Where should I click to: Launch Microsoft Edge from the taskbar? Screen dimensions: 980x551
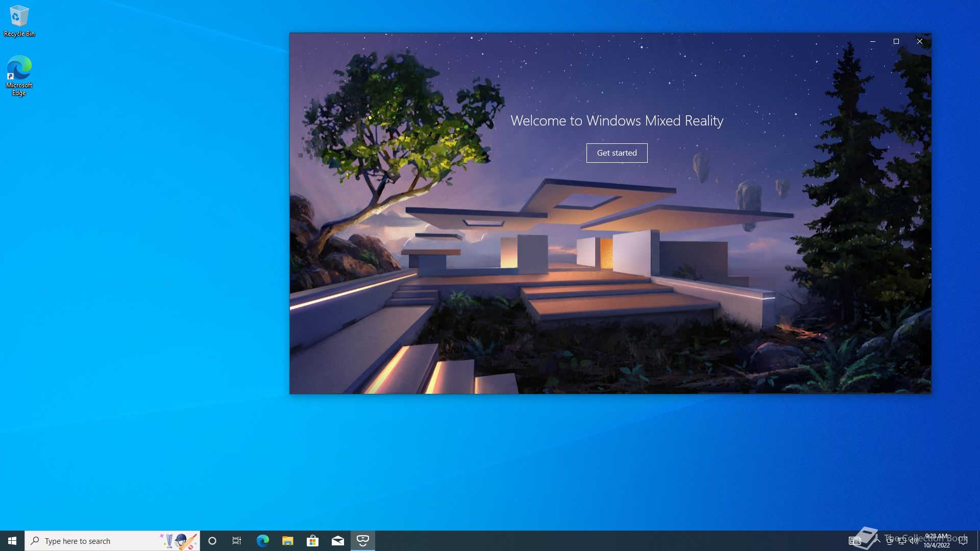tap(262, 541)
